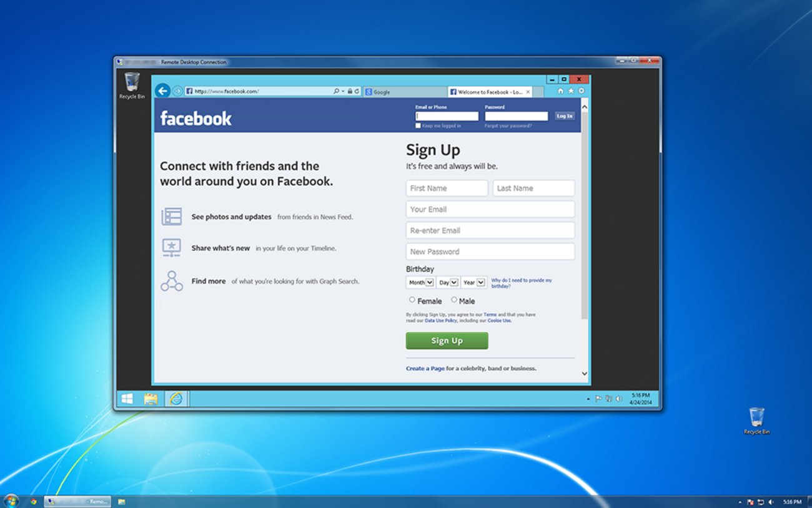Click the security lock icon in the address bar
This screenshot has height=508, width=812.
[350, 91]
